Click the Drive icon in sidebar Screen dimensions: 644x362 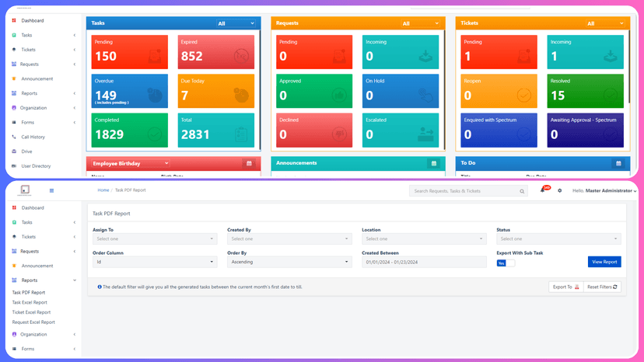pos(14,151)
